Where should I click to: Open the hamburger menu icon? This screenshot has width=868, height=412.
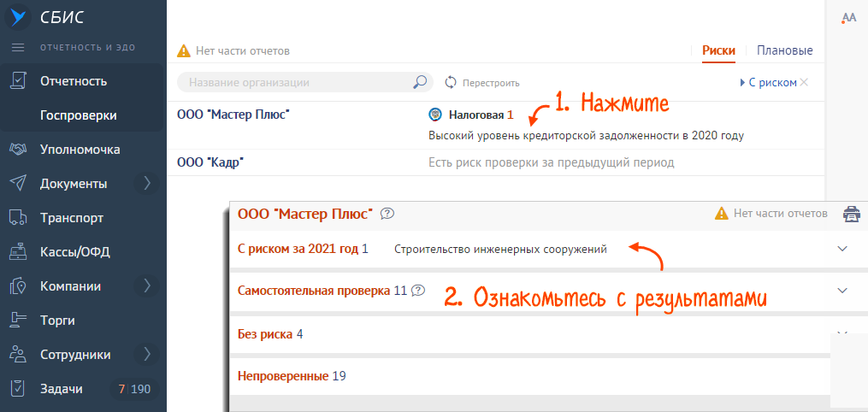[x=18, y=48]
